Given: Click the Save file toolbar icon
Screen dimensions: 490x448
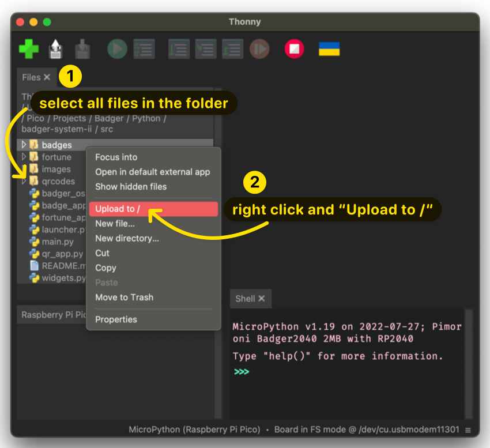Looking at the screenshot, I should pyautogui.click(x=82, y=49).
